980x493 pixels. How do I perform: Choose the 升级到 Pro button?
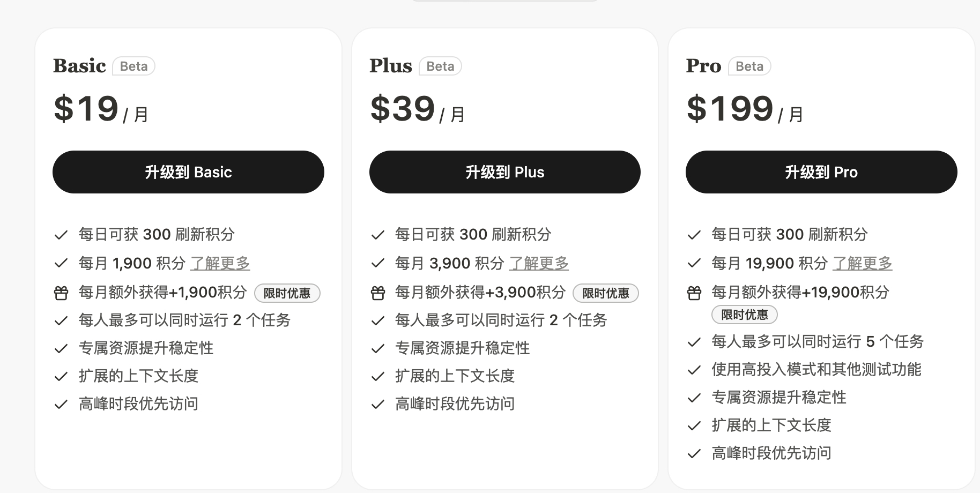click(821, 172)
